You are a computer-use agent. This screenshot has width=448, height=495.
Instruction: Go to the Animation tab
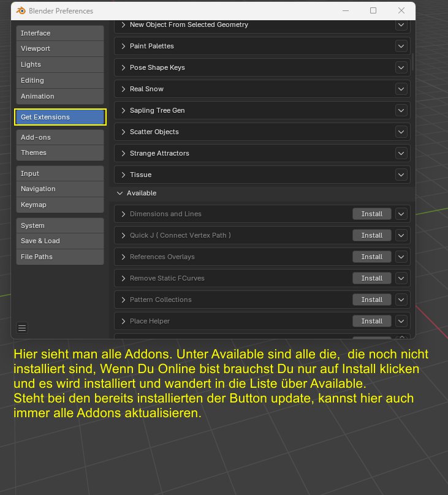(x=60, y=96)
